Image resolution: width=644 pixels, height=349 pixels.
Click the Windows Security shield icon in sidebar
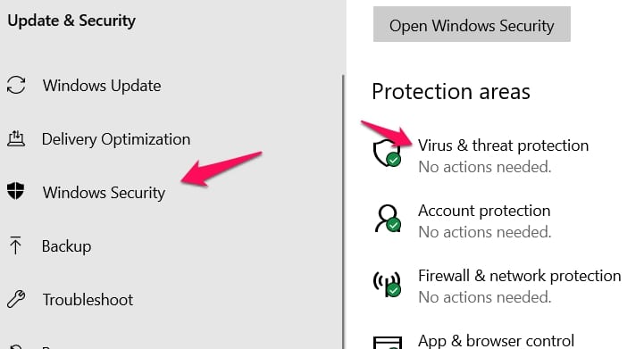[15, 191]
